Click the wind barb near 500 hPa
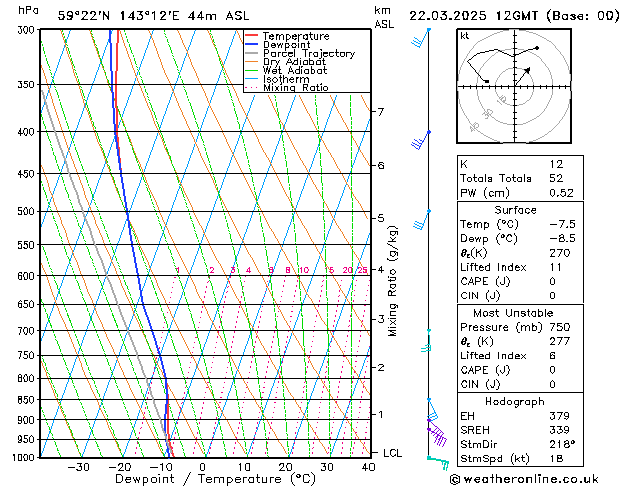The width and height of the screenshot is (629, 486). 422,220
